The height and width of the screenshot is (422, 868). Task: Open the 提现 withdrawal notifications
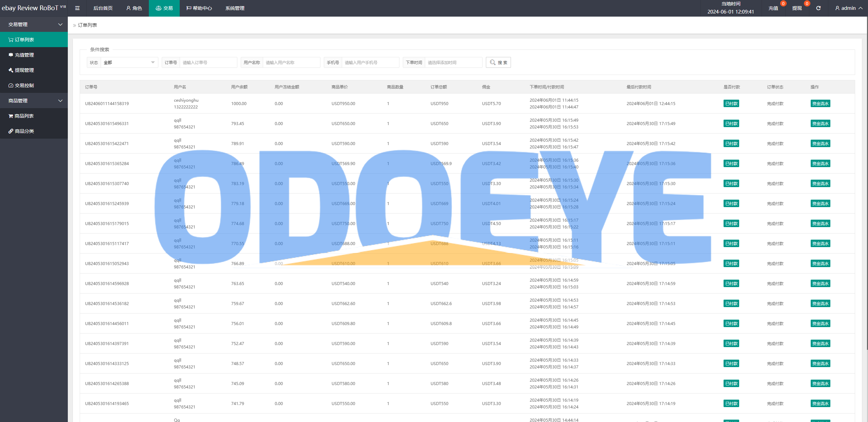pos(797,8)
